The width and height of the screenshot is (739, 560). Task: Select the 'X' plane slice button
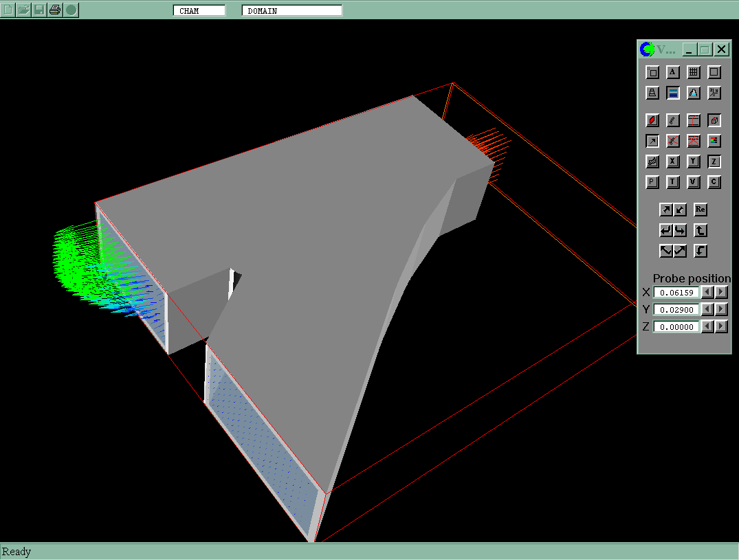pos(673,161)
